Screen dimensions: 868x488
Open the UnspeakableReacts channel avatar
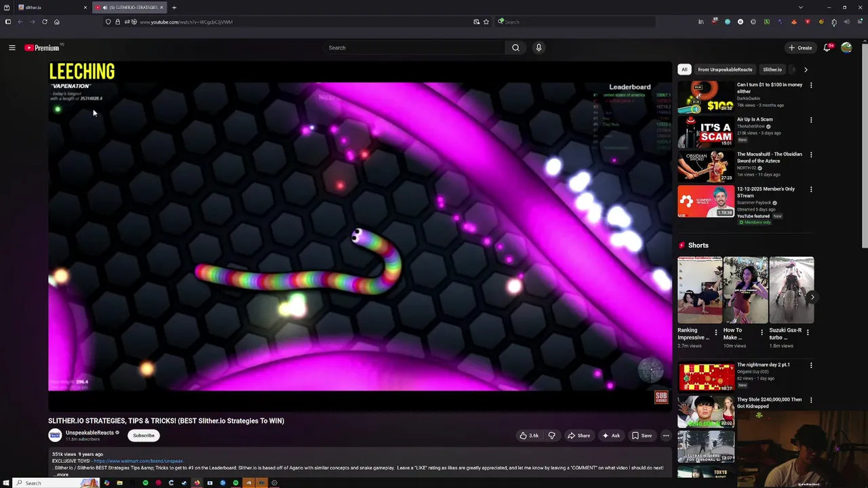pos(55,435)
